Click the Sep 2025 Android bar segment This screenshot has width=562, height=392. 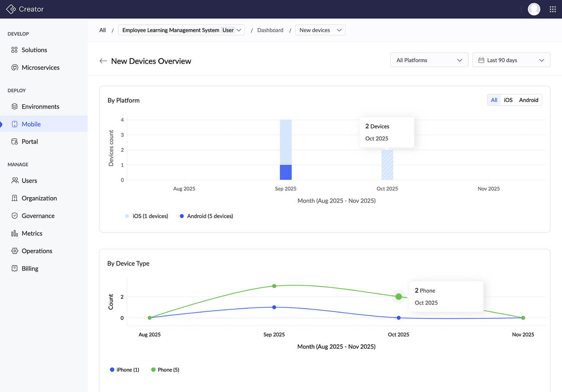pos(286,172)
